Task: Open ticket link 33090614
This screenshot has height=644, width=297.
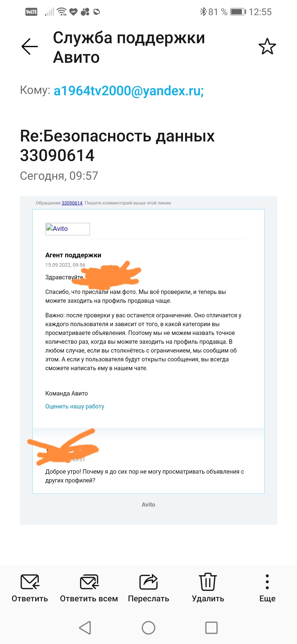Action: (72, 203)
